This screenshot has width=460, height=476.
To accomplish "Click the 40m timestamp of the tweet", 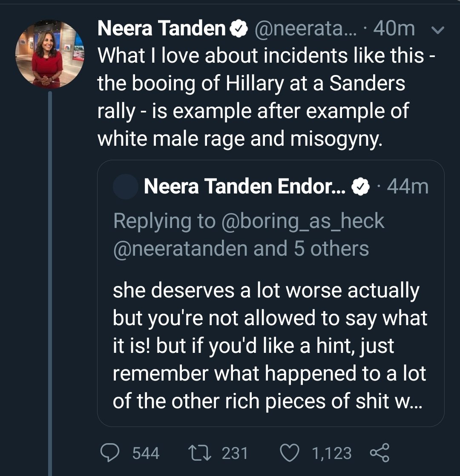I will 394,29.
